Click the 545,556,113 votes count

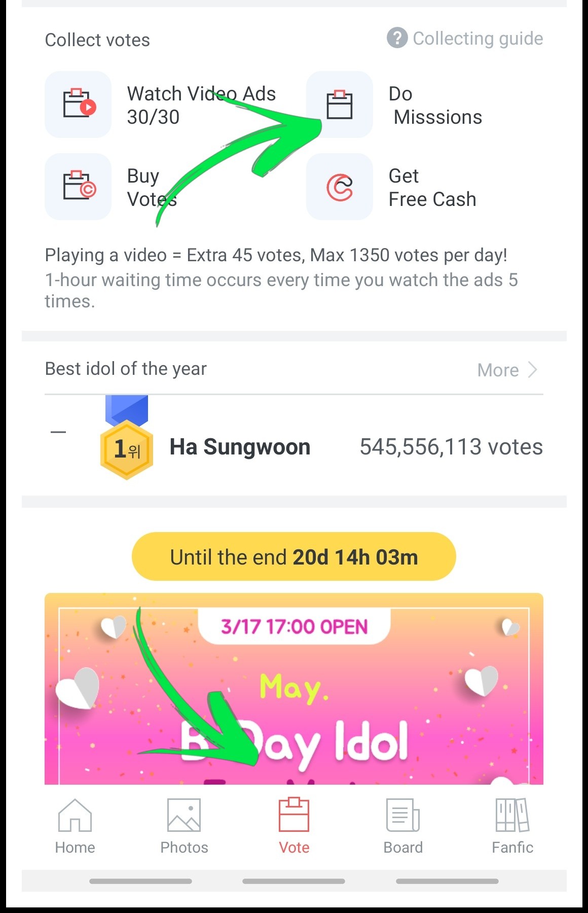point(451,447)
